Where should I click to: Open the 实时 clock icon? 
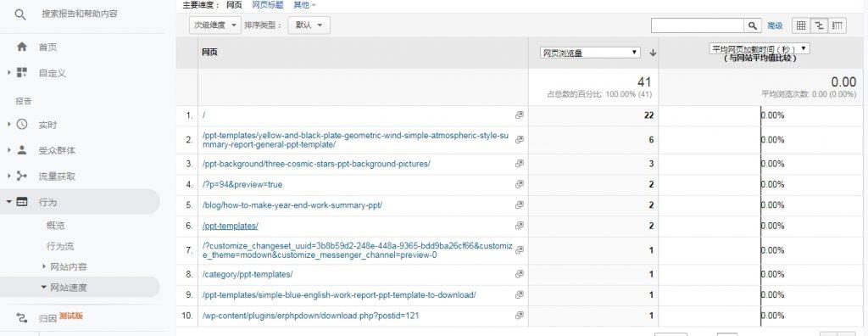point(22,125)
